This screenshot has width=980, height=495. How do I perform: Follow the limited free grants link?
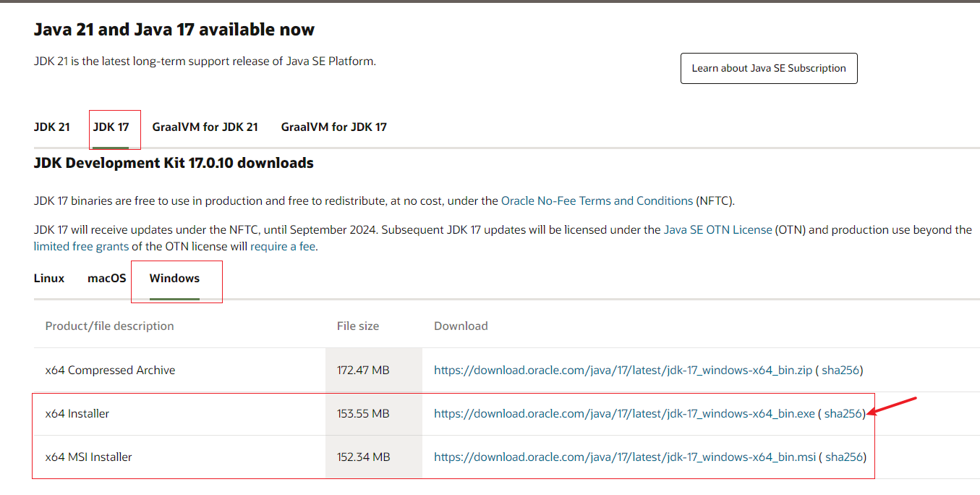(x=81, y=246)
